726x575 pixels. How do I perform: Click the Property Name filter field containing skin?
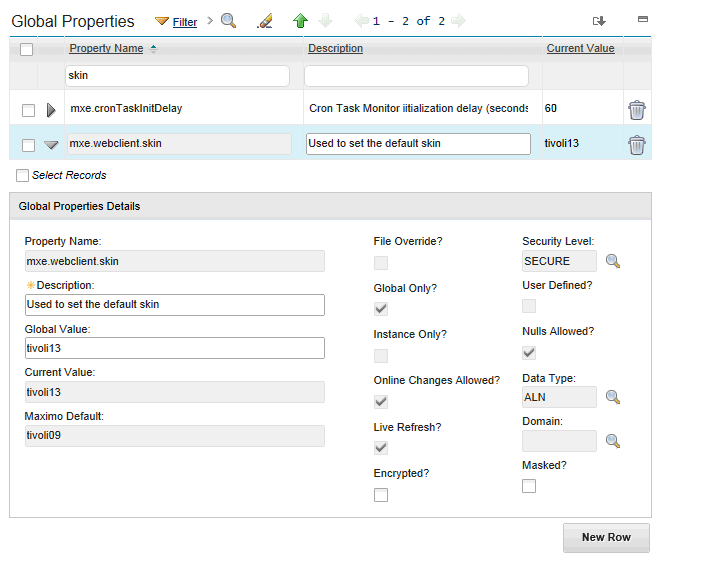pos(177,75)
